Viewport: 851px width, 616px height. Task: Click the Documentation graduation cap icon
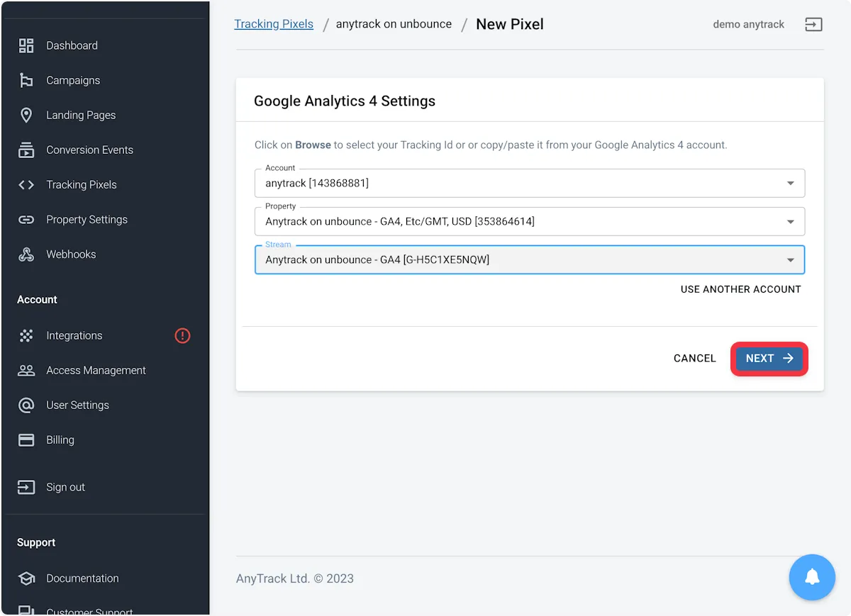(x=26, y=578)
